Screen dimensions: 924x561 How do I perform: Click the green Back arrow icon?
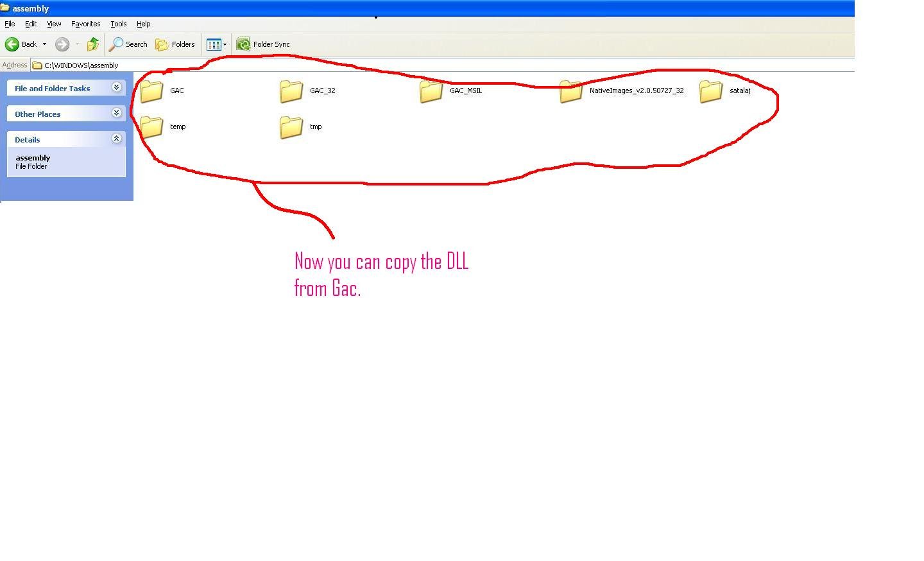click(12, 44)
